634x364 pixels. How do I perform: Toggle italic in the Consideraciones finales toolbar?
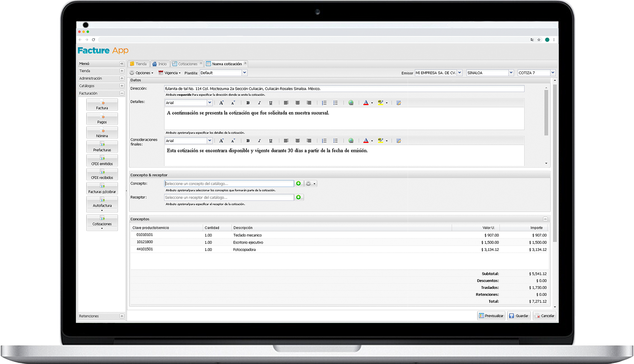pos(259,141)
